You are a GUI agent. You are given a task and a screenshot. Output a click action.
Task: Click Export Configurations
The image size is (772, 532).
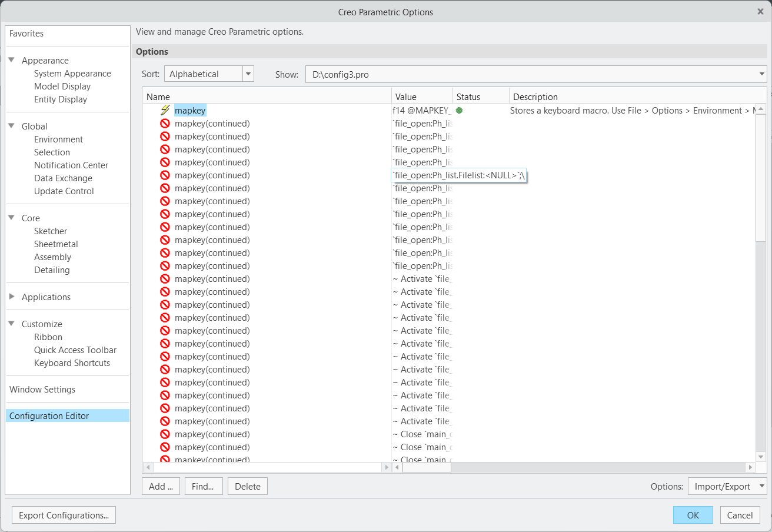(63, 515)
